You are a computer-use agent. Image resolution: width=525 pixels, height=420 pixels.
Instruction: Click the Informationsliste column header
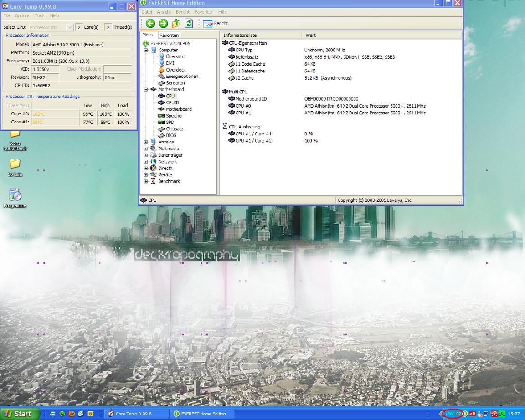point(261,35)
